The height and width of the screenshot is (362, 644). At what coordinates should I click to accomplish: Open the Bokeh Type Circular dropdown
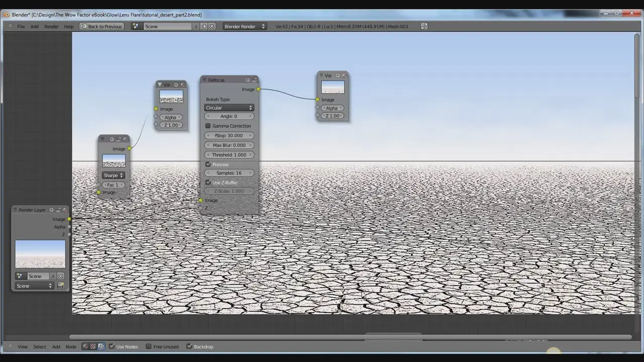coord(229,108)
